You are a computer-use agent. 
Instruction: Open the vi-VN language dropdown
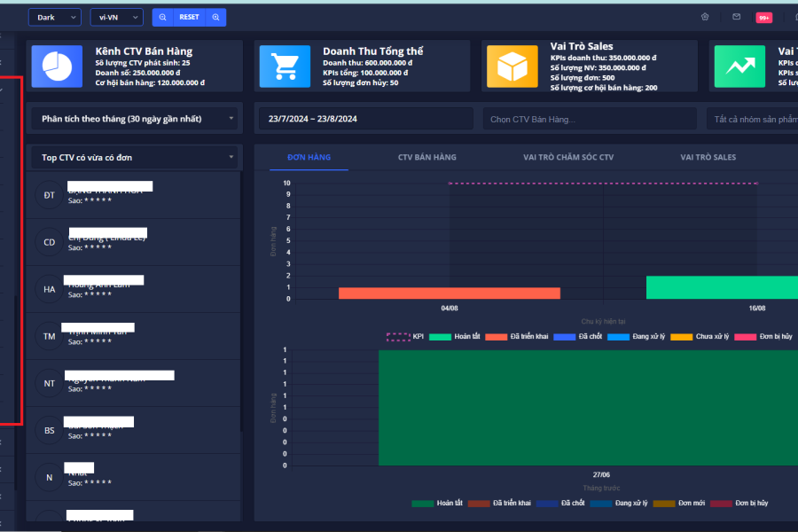[x=117, y=17]
